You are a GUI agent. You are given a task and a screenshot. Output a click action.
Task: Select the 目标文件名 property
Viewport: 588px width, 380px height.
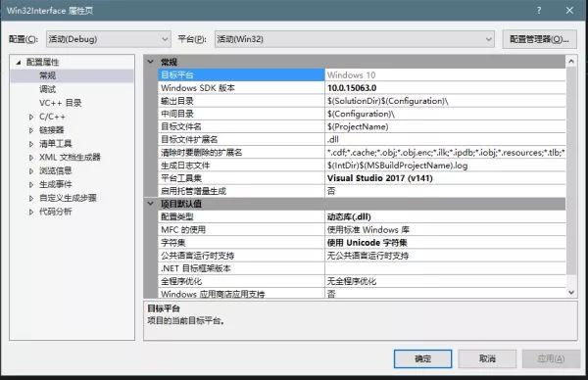[x=241, y=126]
